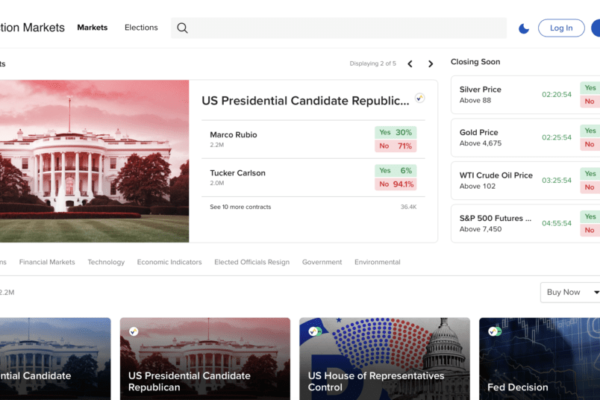The height and width of the screenshot is (400, 600).
Task: Go to next featured market arrow
Action: coord(430,64)
